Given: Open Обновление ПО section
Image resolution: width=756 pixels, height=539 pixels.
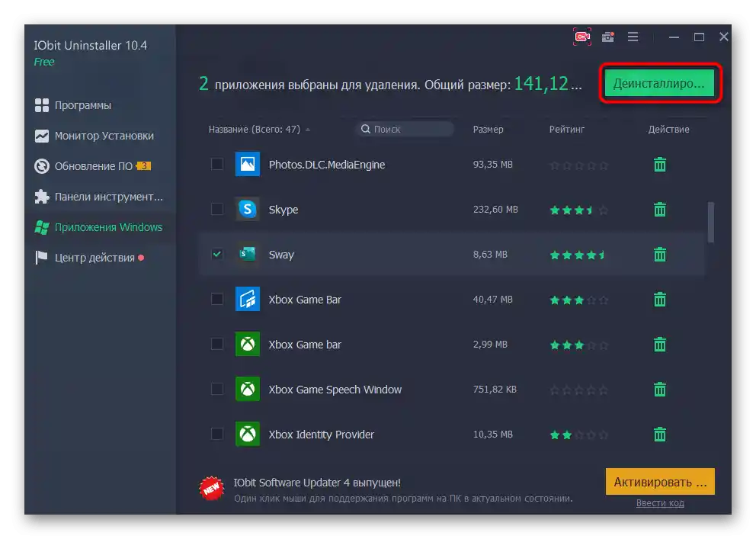Looking at the screenshot, I should [x=92, y=166].
